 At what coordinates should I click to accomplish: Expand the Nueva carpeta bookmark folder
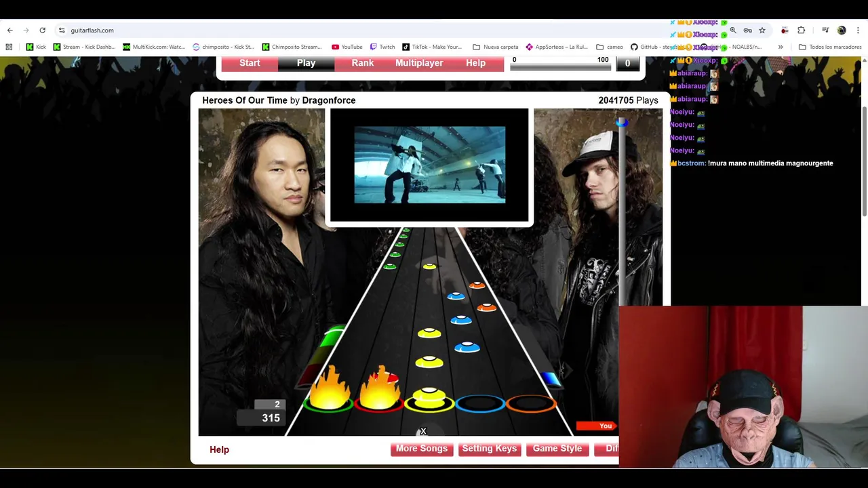(x=496, y=47)
